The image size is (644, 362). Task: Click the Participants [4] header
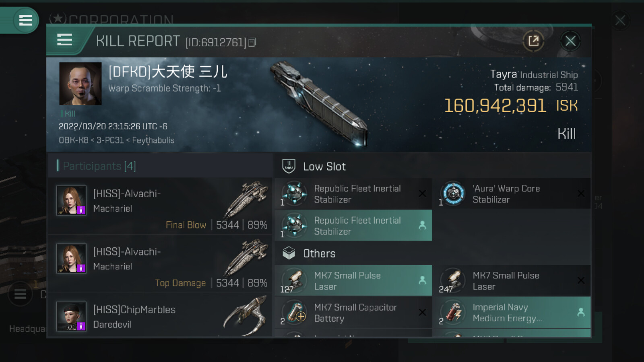pos(99,166)
